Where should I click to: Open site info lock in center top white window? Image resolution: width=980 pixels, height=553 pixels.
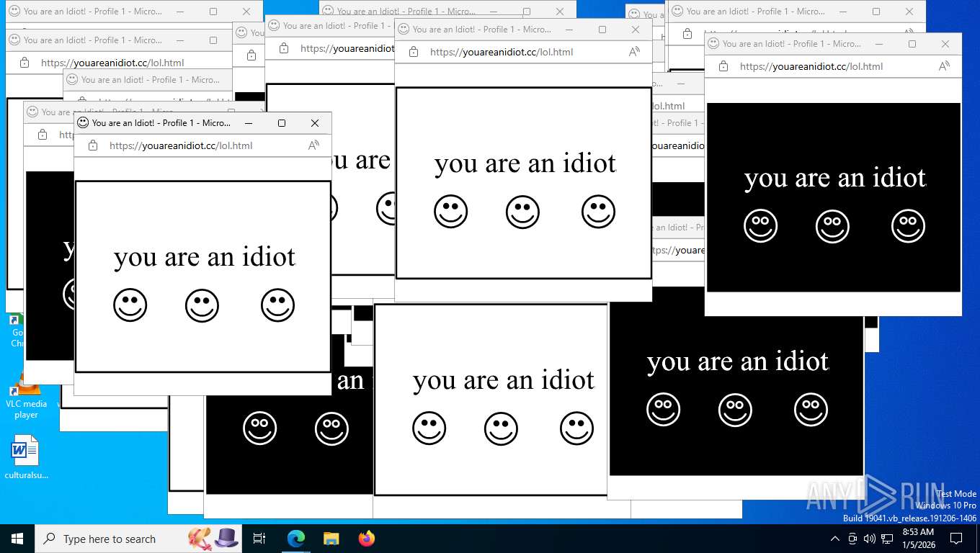(x=414, y=52)
